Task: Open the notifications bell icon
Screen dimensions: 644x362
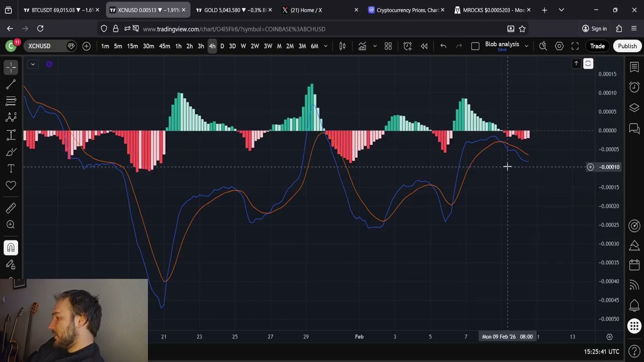Action: pyautogui.click(x=634, y=305)
